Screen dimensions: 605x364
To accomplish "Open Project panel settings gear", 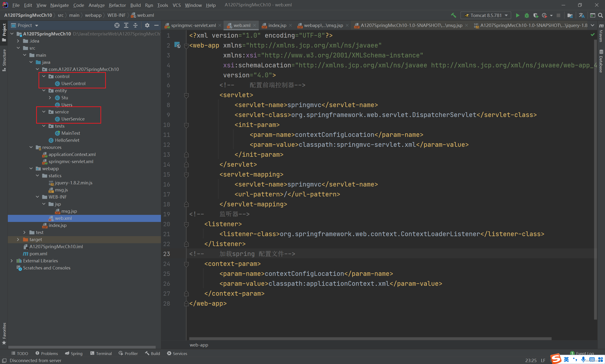I will [147, 25].
